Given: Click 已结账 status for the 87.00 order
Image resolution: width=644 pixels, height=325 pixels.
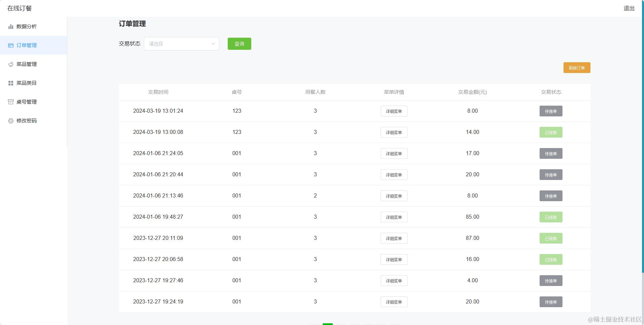Looking at the screenshot, I should coord(551,238).
